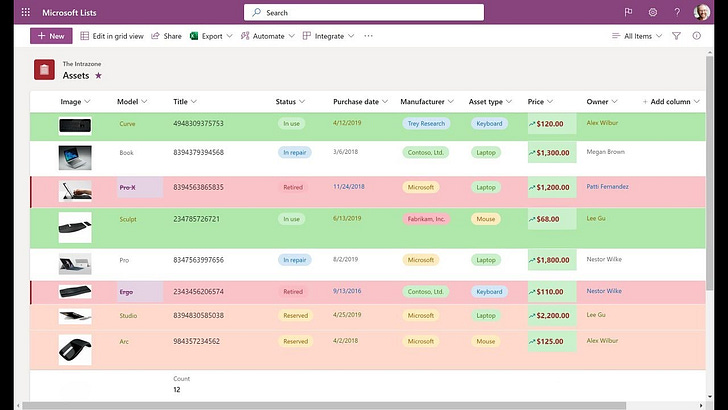Click the Microsoft Lists app title

coord(69,13)
